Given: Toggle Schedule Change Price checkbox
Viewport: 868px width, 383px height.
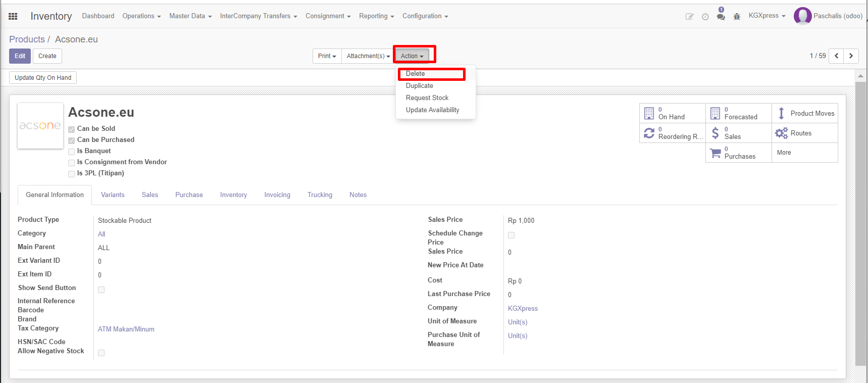Looking at the screenshot, I should coord(512,235).
